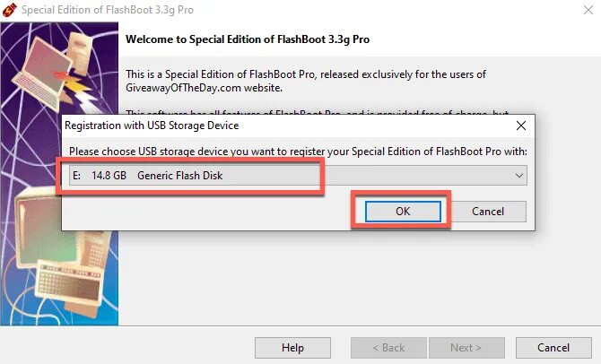Expand device list using the dropdown chevron
The width and height of the screenshot is (601, 364).
518,176
